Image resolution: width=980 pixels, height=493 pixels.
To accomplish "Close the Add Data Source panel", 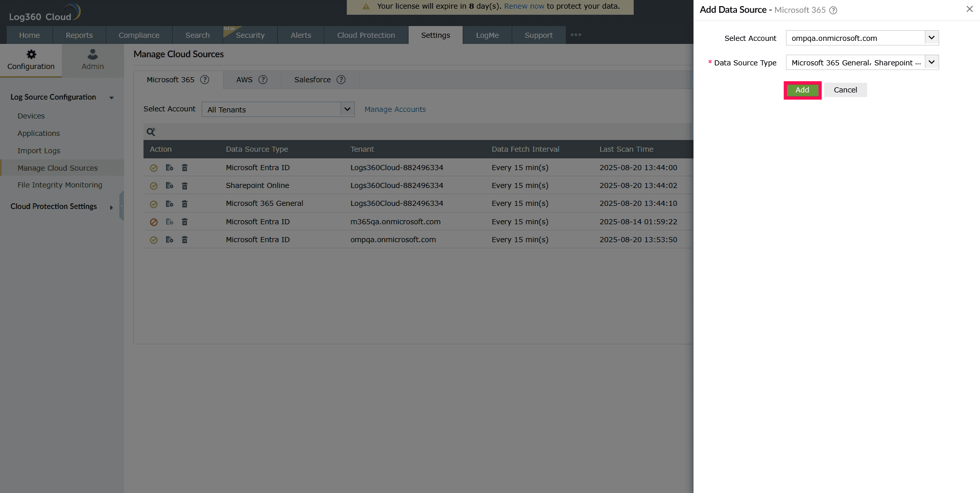I will tap(969, 9).
